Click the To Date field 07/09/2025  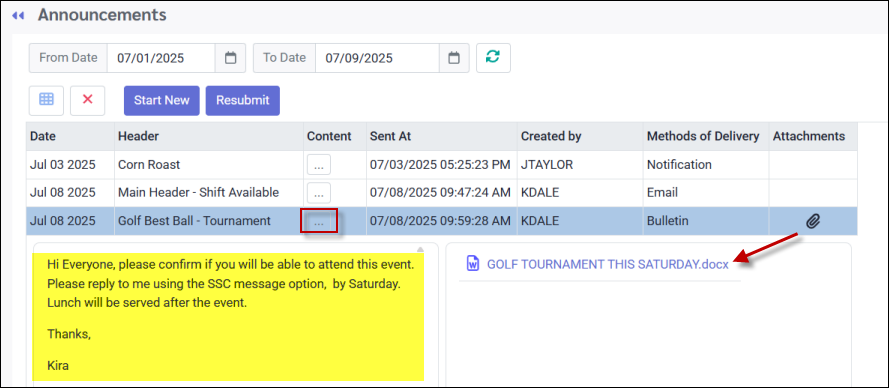377,58
